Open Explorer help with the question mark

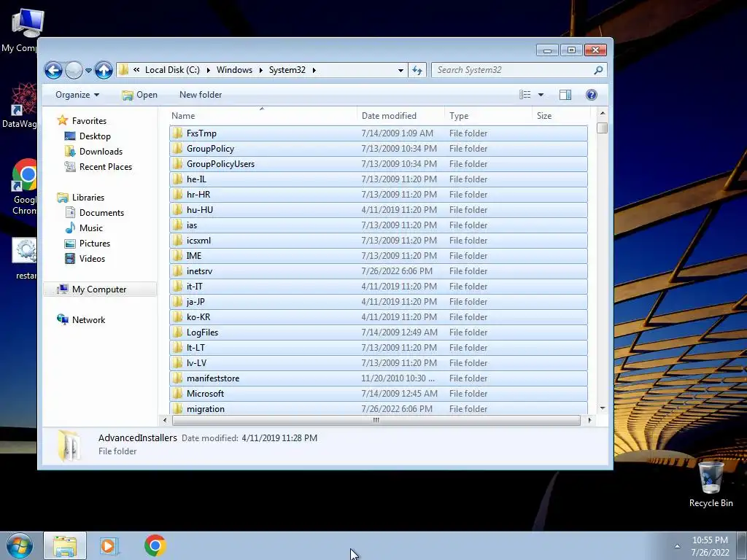pyautogui.click(x=591, y=95)
